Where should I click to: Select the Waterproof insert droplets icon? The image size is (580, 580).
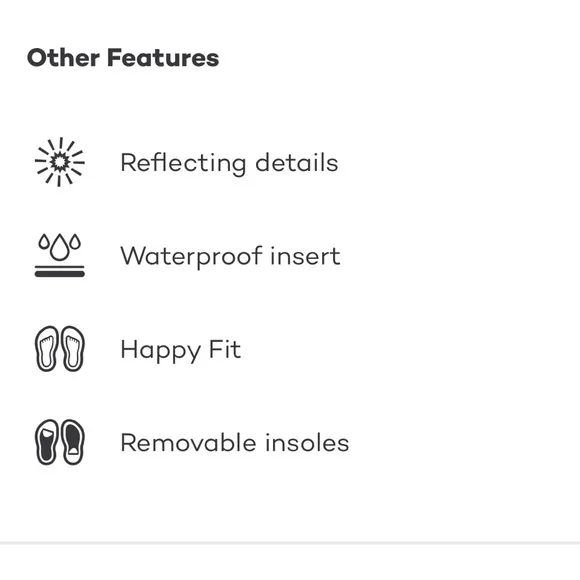(x=60, y=255)
